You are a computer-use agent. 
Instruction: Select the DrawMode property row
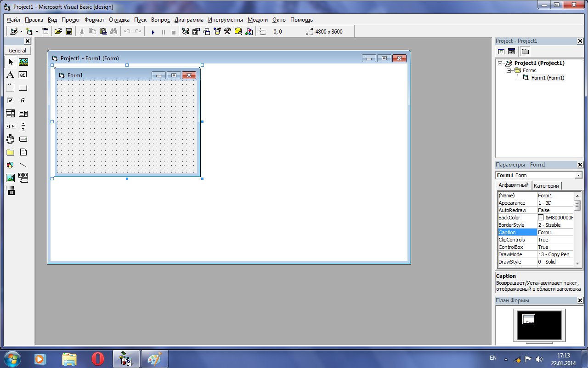tap(536, 254)
